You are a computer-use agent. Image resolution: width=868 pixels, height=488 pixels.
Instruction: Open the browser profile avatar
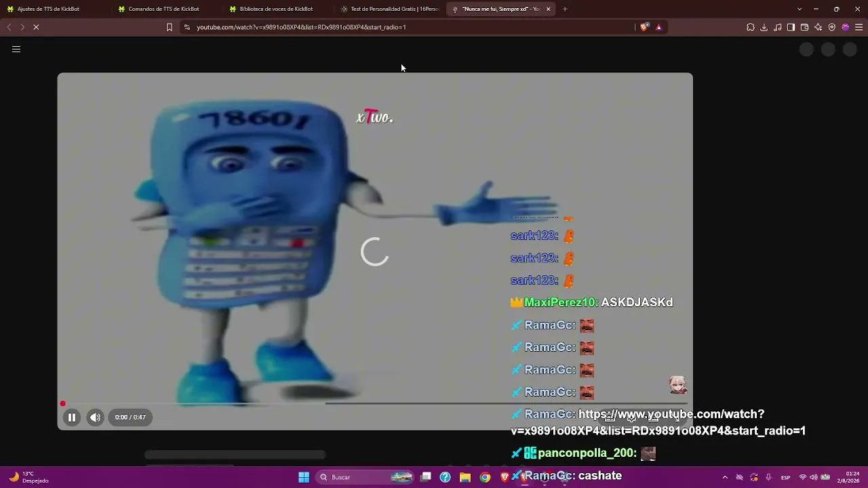point(846,27)
